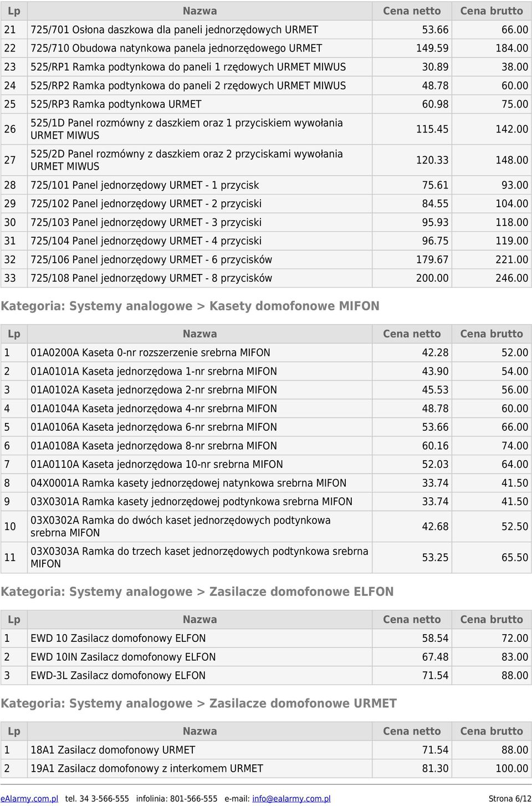Screen dimensions: 532x806
Task: Click net price 179.67
Action: (x=432, y=259)
